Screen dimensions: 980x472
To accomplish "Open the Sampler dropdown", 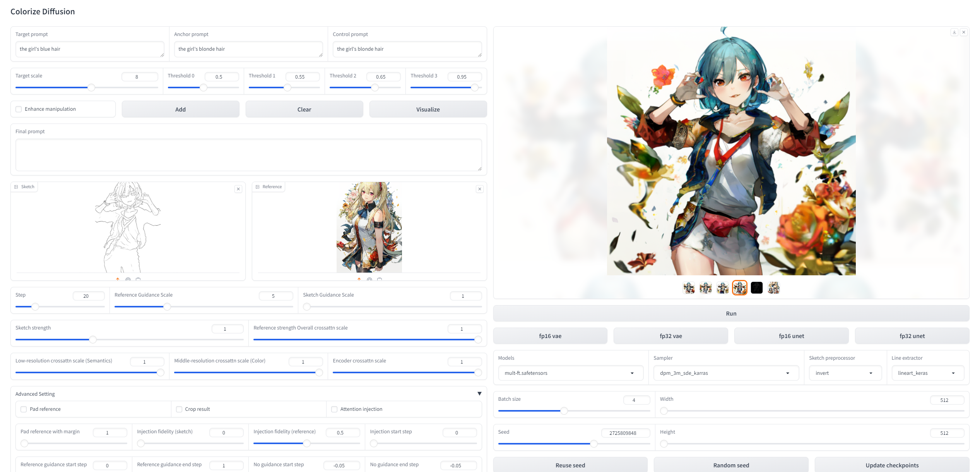I will point(726,373).
